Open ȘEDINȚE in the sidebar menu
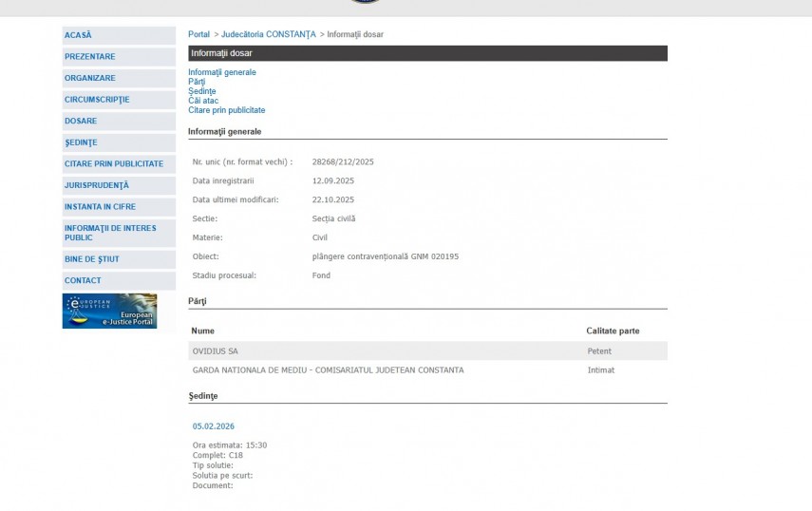Image resolution: width=812 pixels, height=511 pixels. (81, 142)
